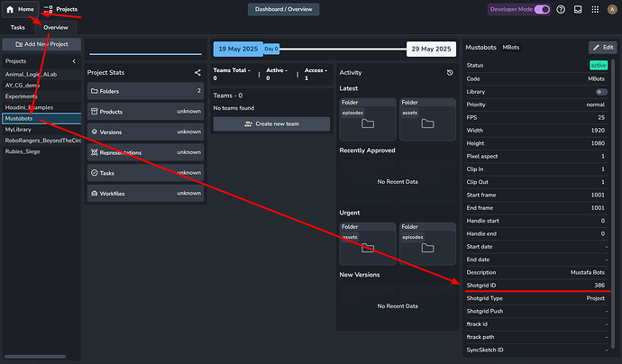The image size is (622, 364).
Task: Click the Width value 1920
Action: [x=598, y=130]
